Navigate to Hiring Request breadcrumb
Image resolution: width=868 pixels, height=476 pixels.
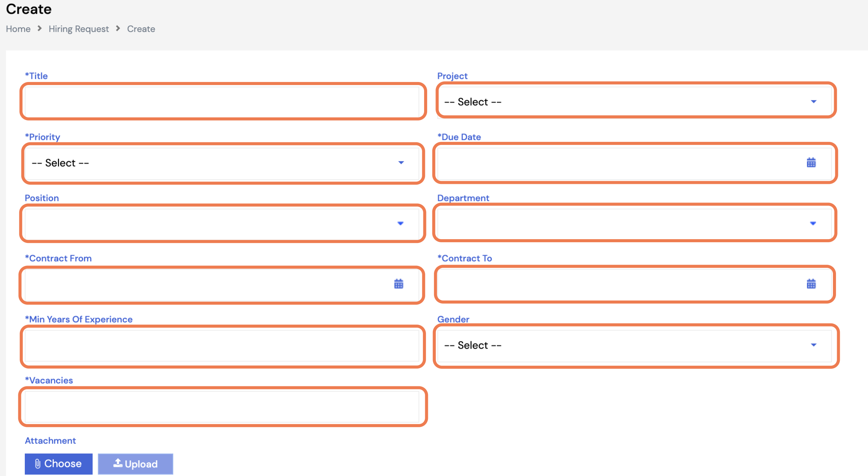pos(79,29)
